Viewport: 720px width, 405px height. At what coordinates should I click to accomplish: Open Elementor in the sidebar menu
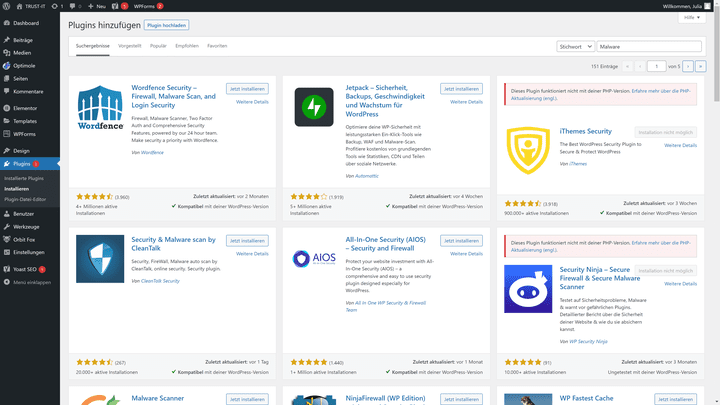[25, 107]
